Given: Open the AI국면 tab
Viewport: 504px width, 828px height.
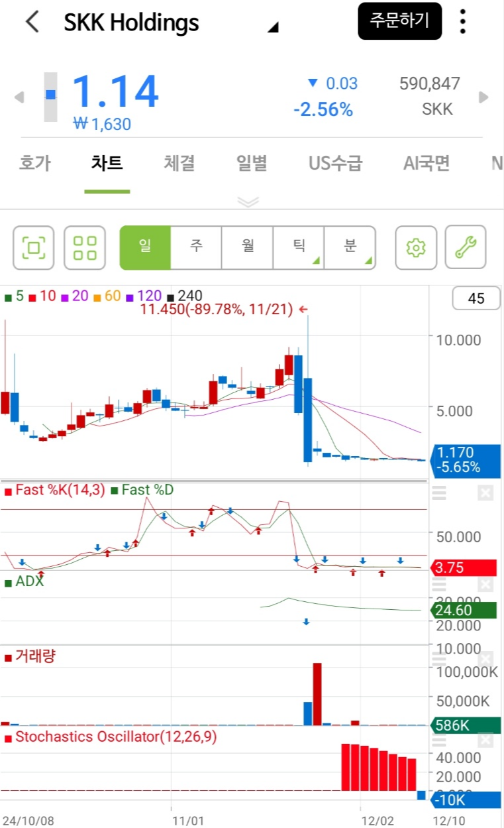Looking at the screenshot, I should coord(427,163).
